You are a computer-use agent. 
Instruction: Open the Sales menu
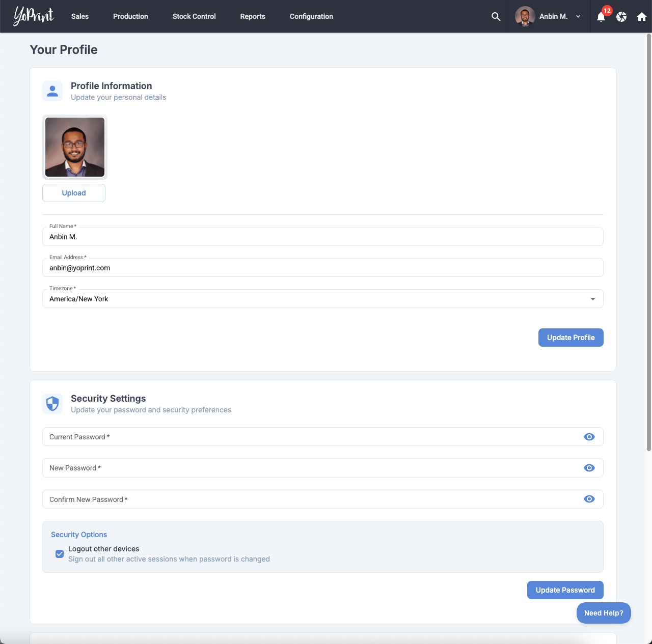(x=80, y=16)
